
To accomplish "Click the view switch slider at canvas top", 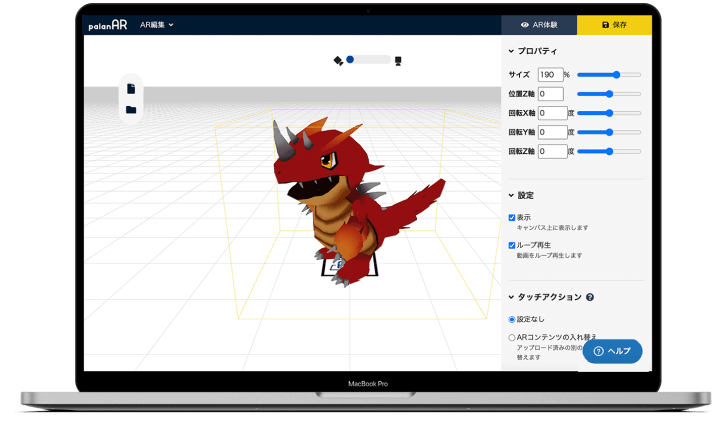I will [x=369, y=59].
